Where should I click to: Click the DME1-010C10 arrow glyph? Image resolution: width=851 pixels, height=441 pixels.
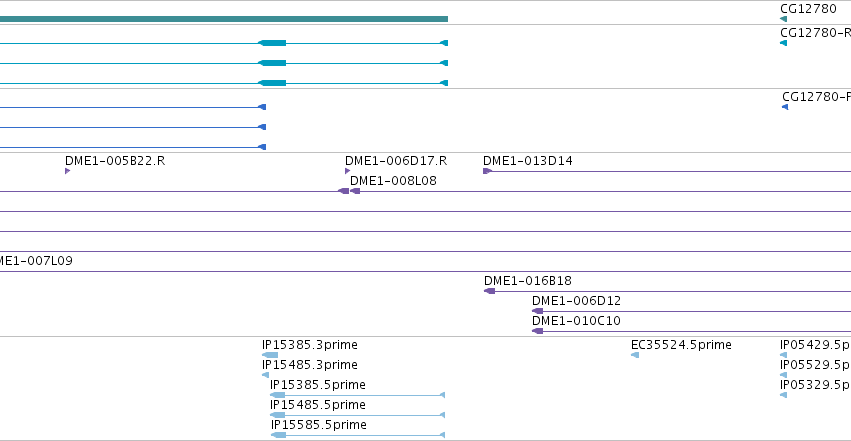point(537,331)
